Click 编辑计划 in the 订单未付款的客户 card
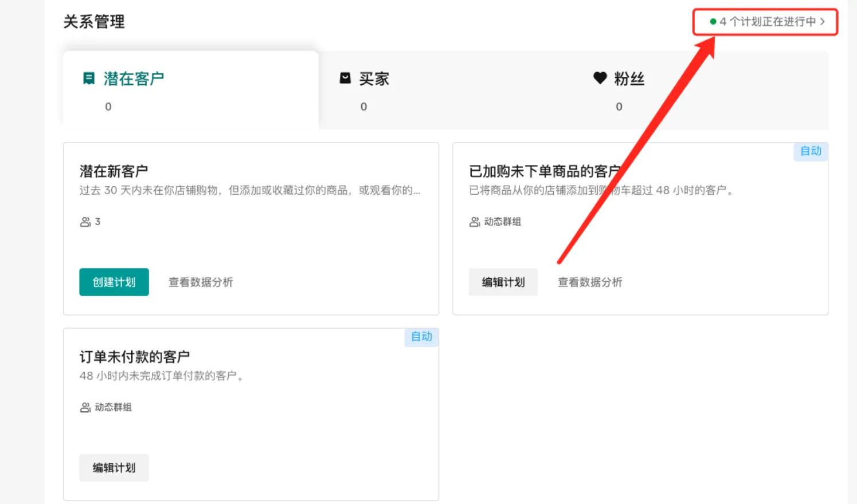The image size is (857, 504). [114, 467]
